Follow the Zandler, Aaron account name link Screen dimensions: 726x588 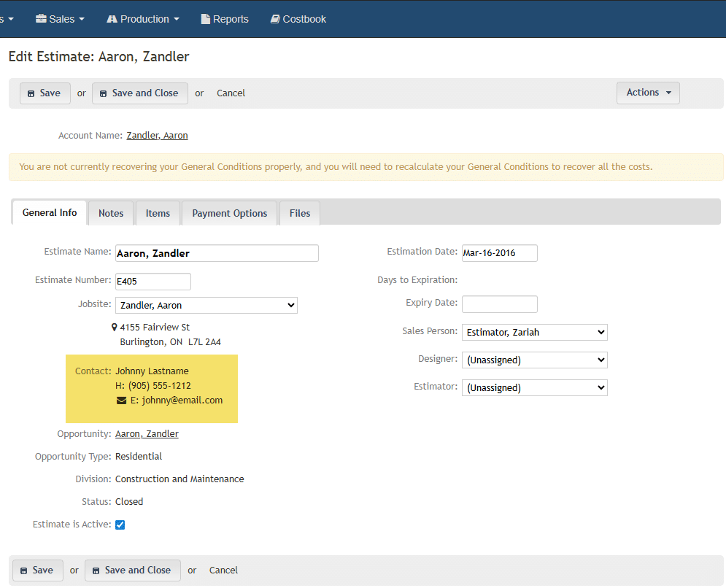[x=157, y=136]
